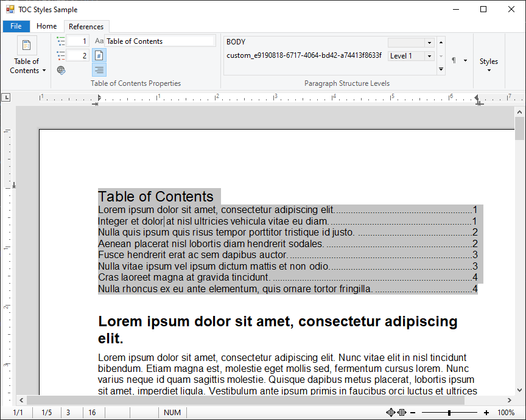The width and height of the screenshot is (526, 420).
Task: Open the File menu
Action: pos(16,26)
